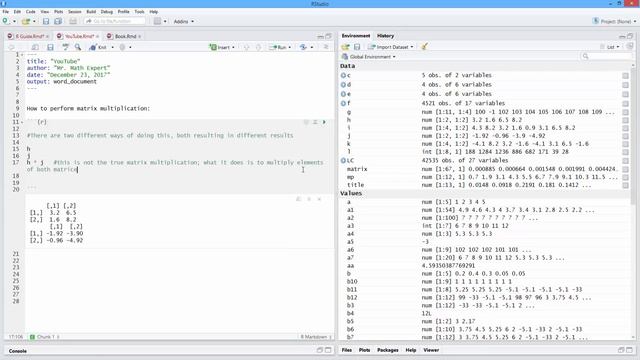This screenshot has height=360, width=640.
Task: Save workspace icon in Environment pane
Action: (x=357, y=47)
